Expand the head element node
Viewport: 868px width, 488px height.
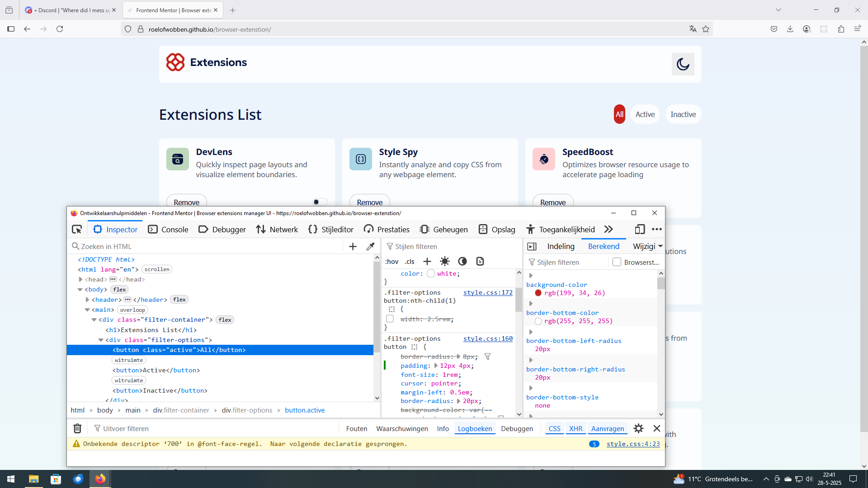point(80,280)
